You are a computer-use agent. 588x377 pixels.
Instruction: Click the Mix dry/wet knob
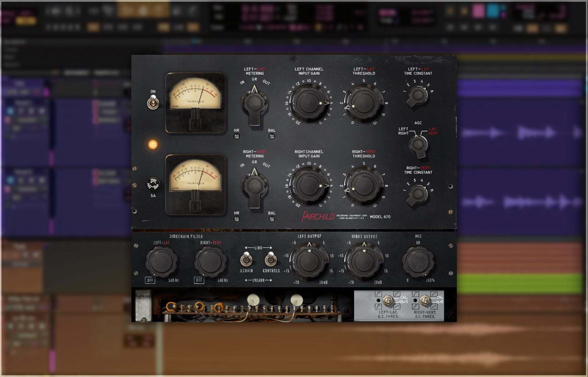pyautogui.click(x=418, y=261)
